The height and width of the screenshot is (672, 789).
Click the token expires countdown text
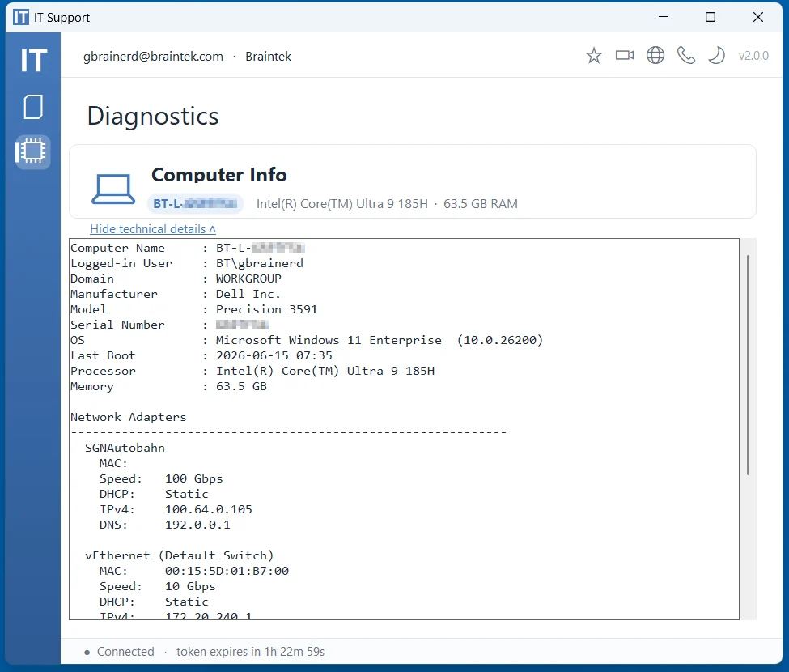pos(251,652)
